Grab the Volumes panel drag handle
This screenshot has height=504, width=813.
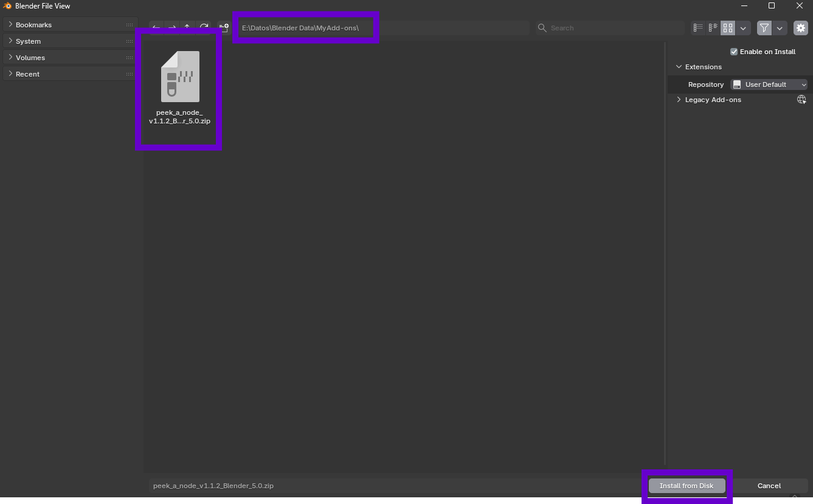point(130,58)
